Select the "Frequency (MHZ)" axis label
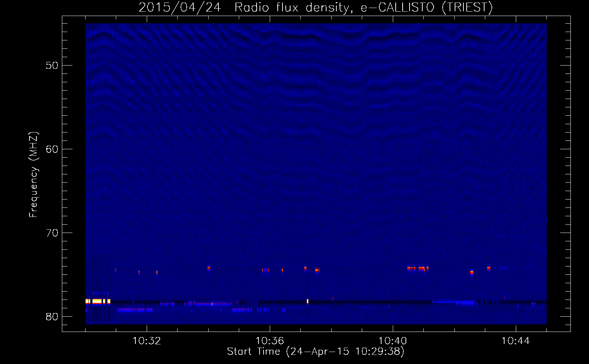This screenshot has width=589, height=364. tap(33, 175)
